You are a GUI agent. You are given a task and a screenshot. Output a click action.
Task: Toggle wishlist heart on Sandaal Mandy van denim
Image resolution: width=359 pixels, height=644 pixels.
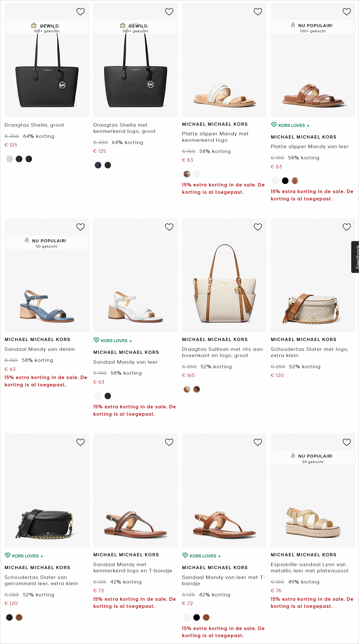tap(80, 227)
